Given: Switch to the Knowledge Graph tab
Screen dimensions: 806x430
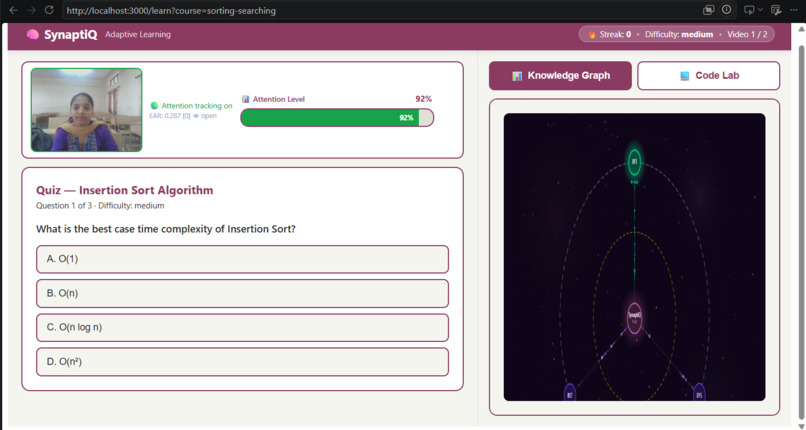Looking at the screenshot, I should coord(560,76).
